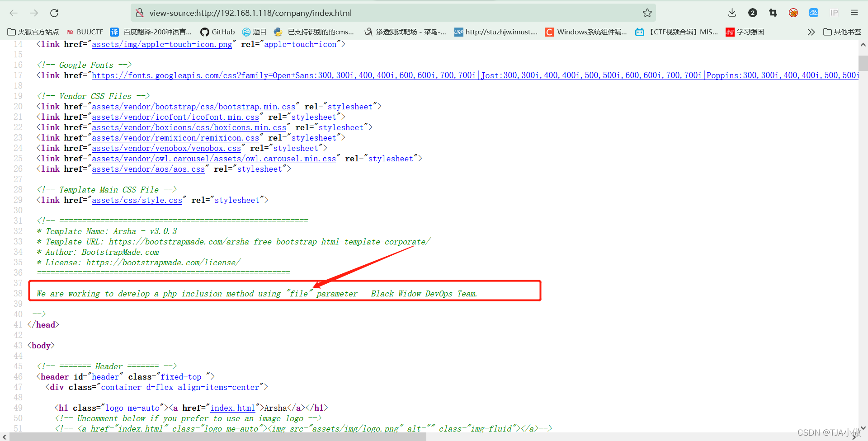The image size is (868, 441).
Task: Open the icofont.min.css source link
Action: tap(175, 117)
